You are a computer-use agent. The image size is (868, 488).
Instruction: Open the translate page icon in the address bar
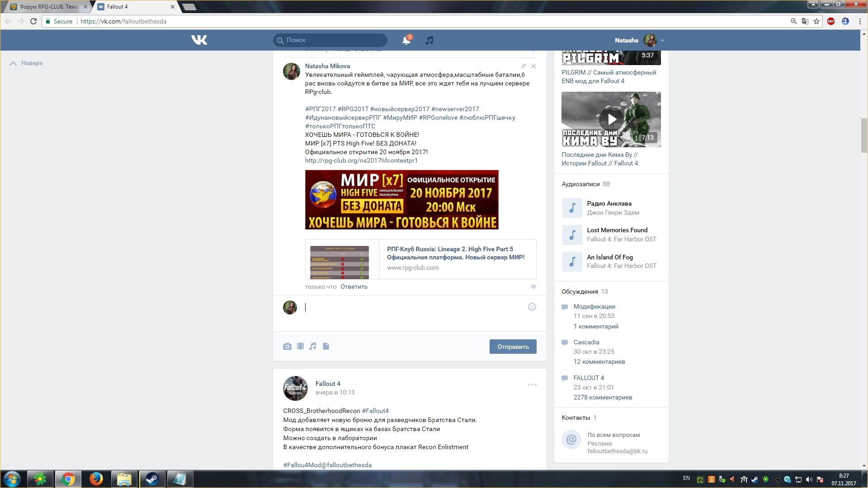pos(805,21)
